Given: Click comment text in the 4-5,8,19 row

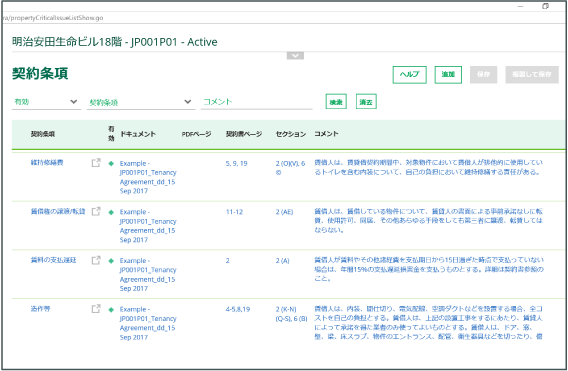Looking at the screenshot, I should tap(429, 322).
